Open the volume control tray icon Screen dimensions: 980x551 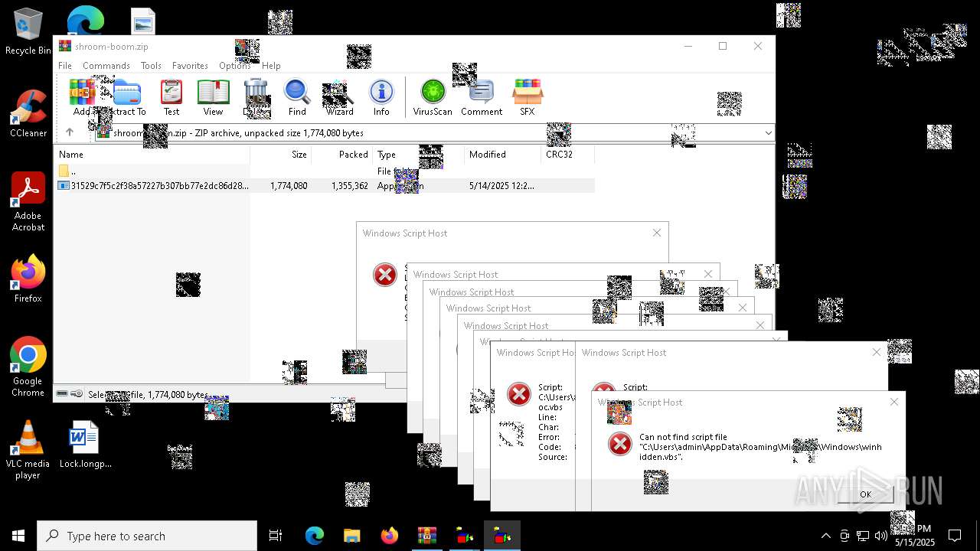(881, 536)
